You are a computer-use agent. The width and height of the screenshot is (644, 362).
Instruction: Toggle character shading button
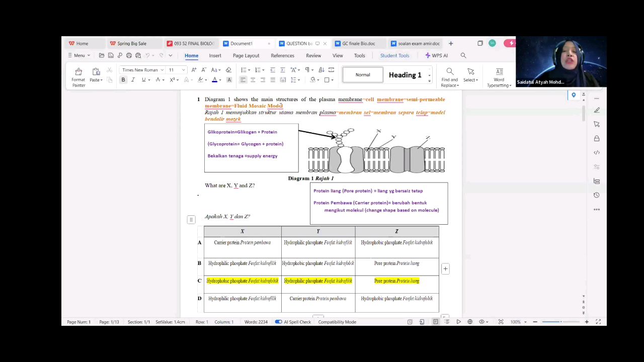(x=229, y=80)
